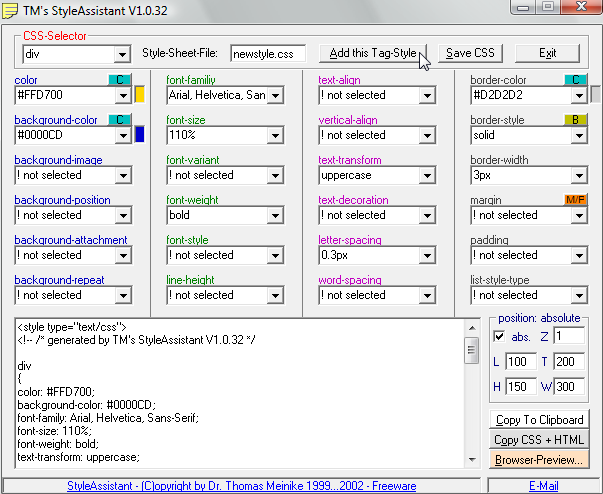Click the H height field showing 150
Image resolution: width=603 pixels, height=494 pixels.
(x=521, y=386)
